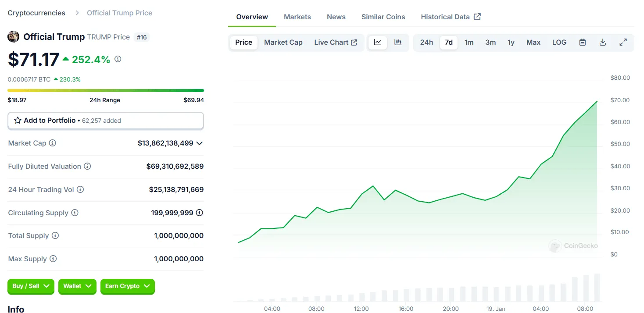The width and height of the screenshot is (644, 313).
Task: Open the Max Supply info icon
Action: pos(53,259)
